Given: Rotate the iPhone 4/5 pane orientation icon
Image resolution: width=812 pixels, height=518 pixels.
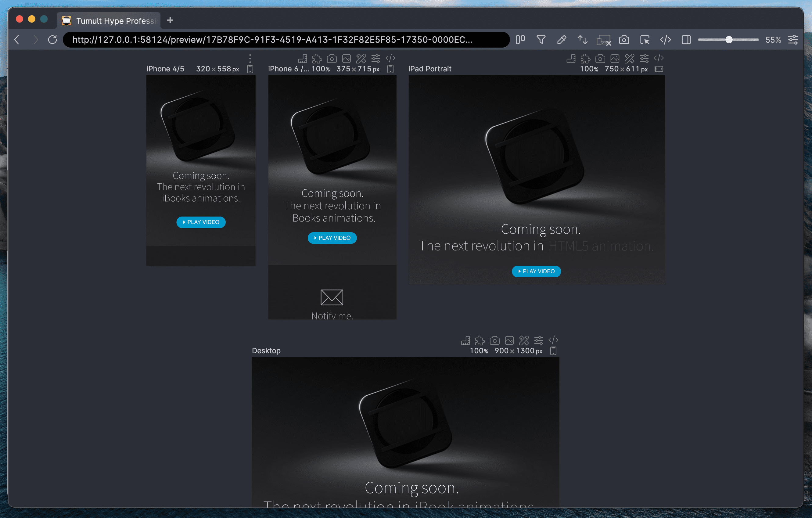Looking at the screenshot, I should [250, 69].
